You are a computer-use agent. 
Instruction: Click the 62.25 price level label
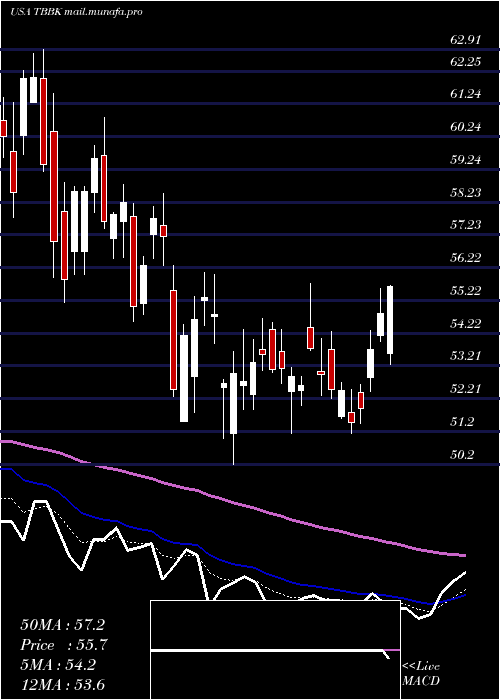pyautogui.click(x=466, y=62)
